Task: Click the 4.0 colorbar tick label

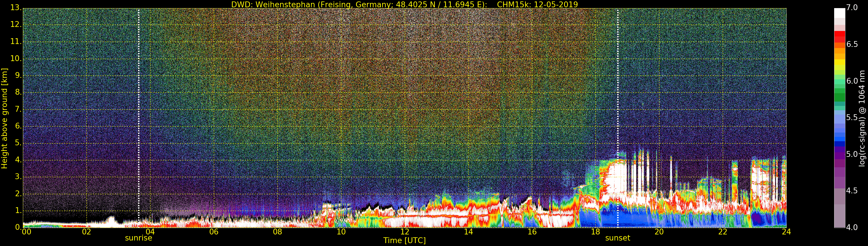Action: pos(852,227)
